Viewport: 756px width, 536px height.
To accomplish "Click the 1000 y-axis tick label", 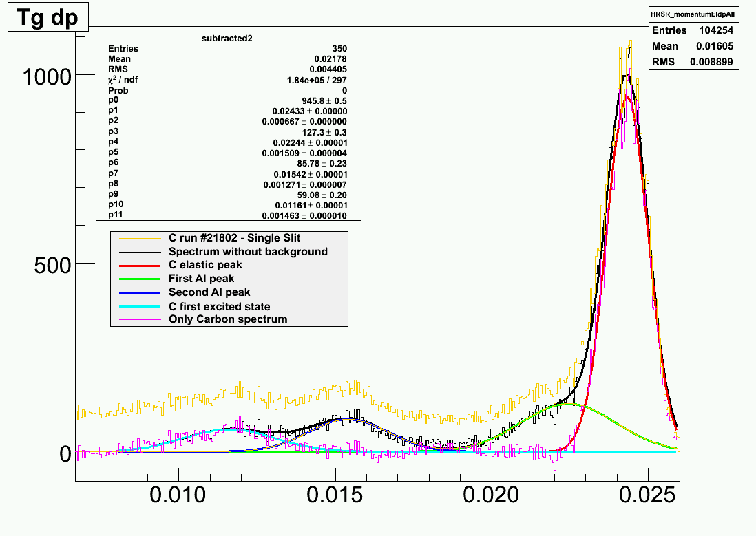I will click(x=47, y=76).
